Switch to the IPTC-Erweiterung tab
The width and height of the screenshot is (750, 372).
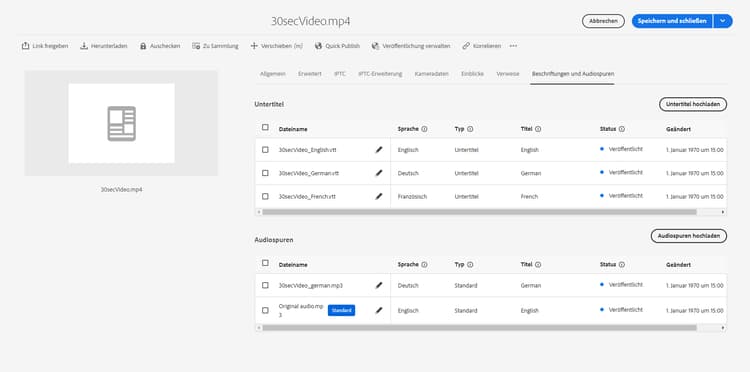pyautogui.click(x=380, y=74)
